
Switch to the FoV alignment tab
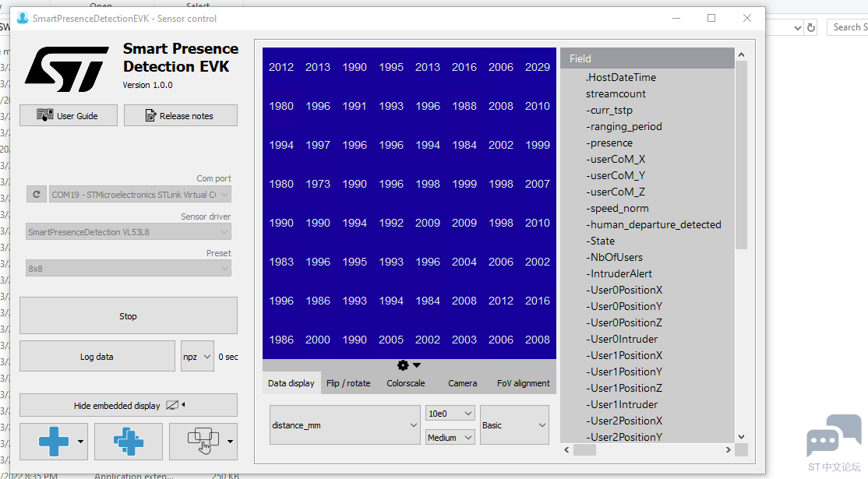pyautogui.click(x=523, y=383)
